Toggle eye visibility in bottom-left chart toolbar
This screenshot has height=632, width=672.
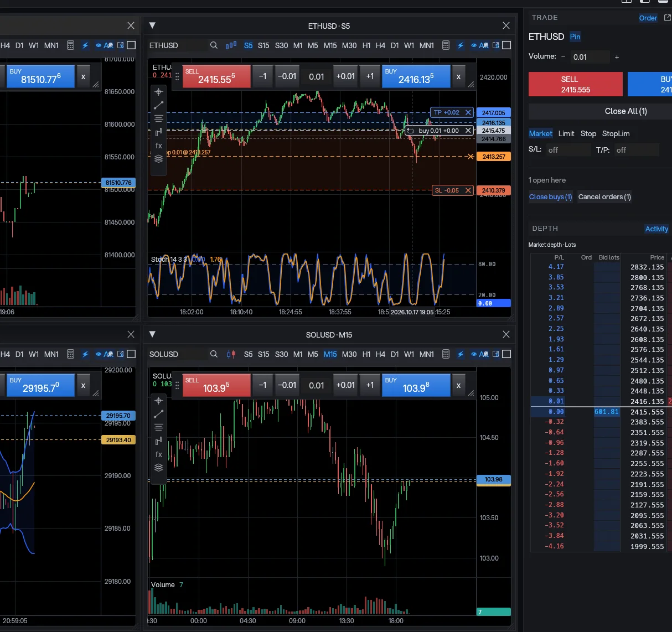pos(99,354)
